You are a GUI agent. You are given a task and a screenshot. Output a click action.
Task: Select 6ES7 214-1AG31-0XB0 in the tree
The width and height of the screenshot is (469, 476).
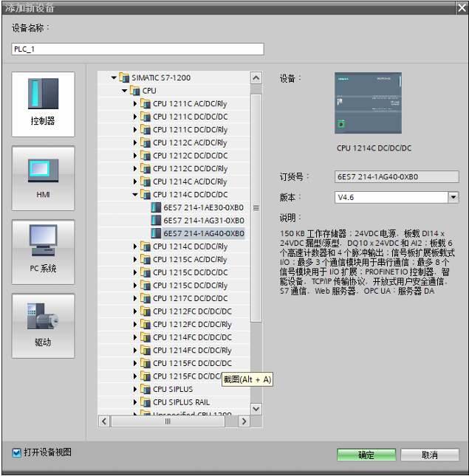(x=203, y=221)
